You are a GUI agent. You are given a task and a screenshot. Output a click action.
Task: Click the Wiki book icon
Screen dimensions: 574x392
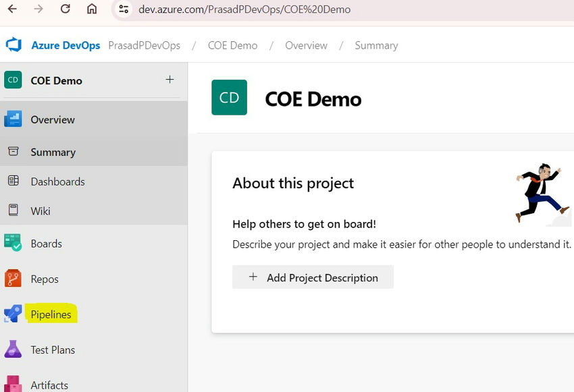tap(14, 211)
